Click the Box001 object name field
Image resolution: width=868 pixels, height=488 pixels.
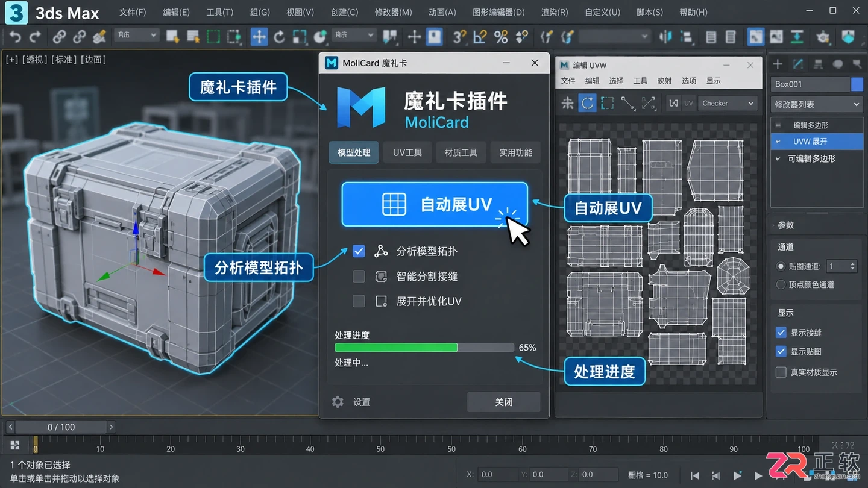(x=810, y=84)
